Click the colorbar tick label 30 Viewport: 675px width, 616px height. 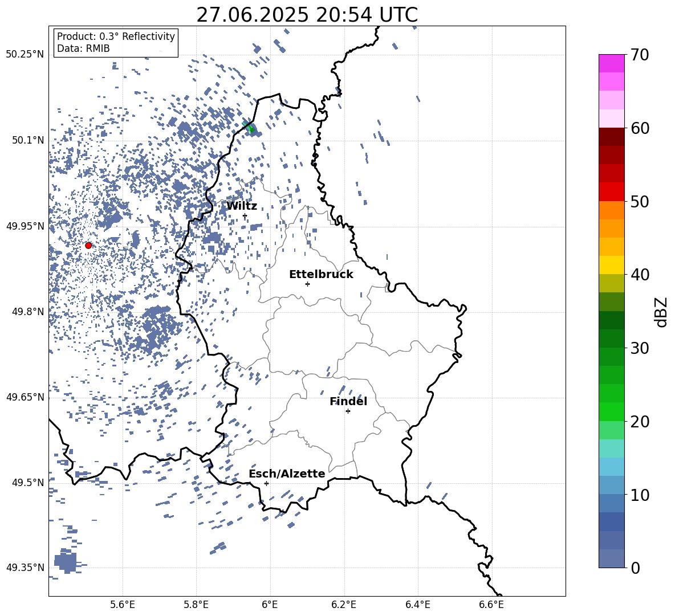(640, 348)
